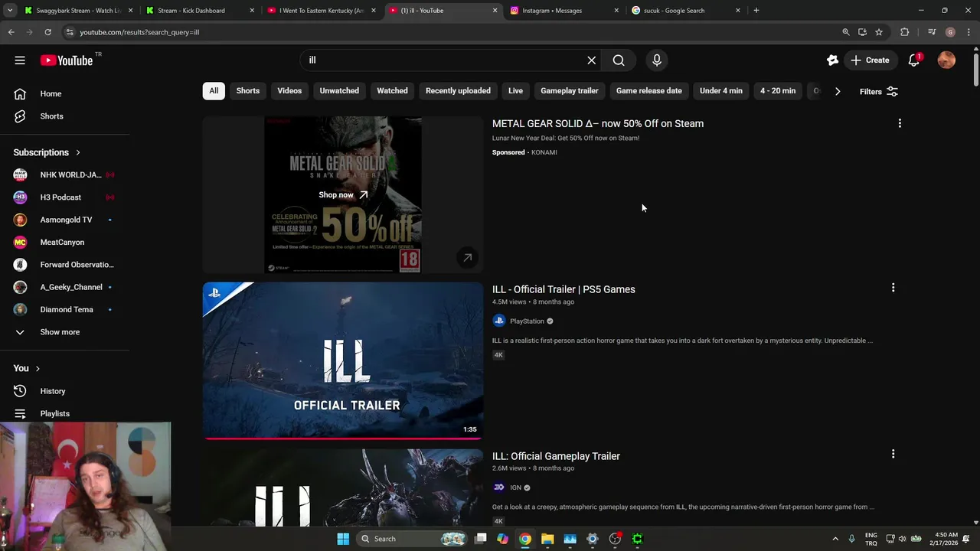Screen dimensions: 980x551
Task: Open options menu for Metal Gear Solid ad
Action: [x=900, y=123]
